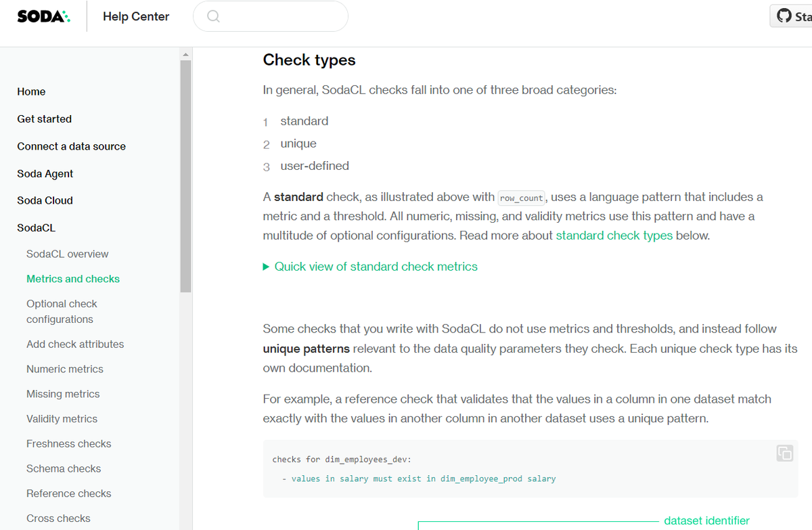This screenshot has height=530, width=812.
Task: Go to Home in the sidebar
Action: [x=31, y=91]
